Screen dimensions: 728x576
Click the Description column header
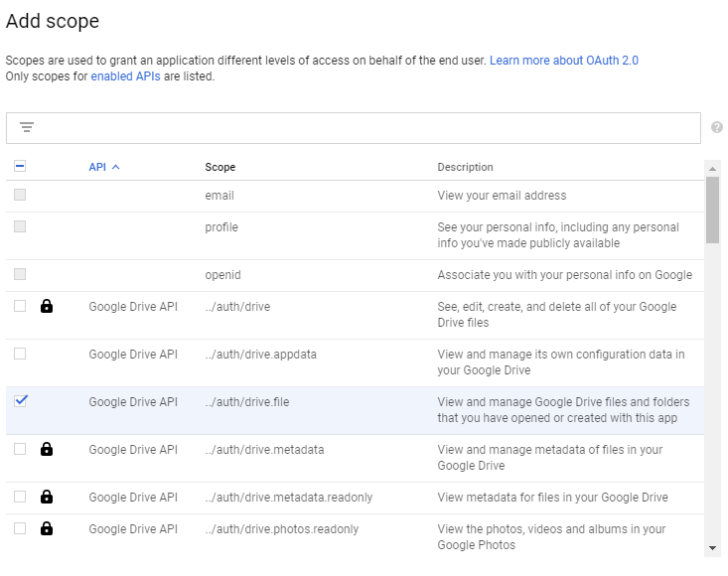tap(465, 167)
